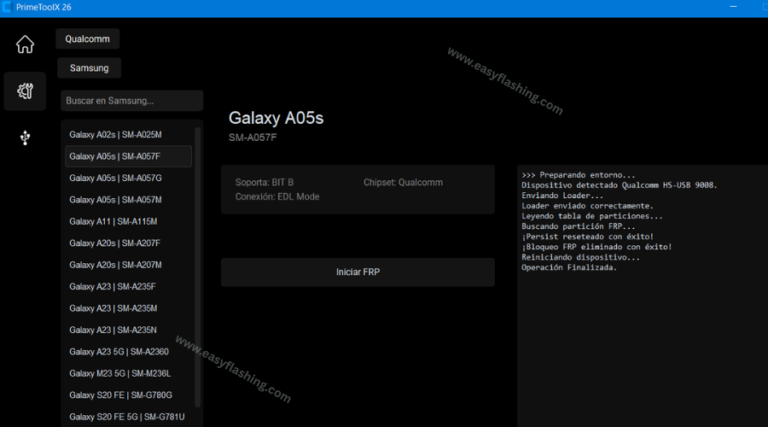Choose Galaxy A20s SM-A207F entry
Image resolution: width=768 pixels, height=427 pixels.
tap(128, 243)
